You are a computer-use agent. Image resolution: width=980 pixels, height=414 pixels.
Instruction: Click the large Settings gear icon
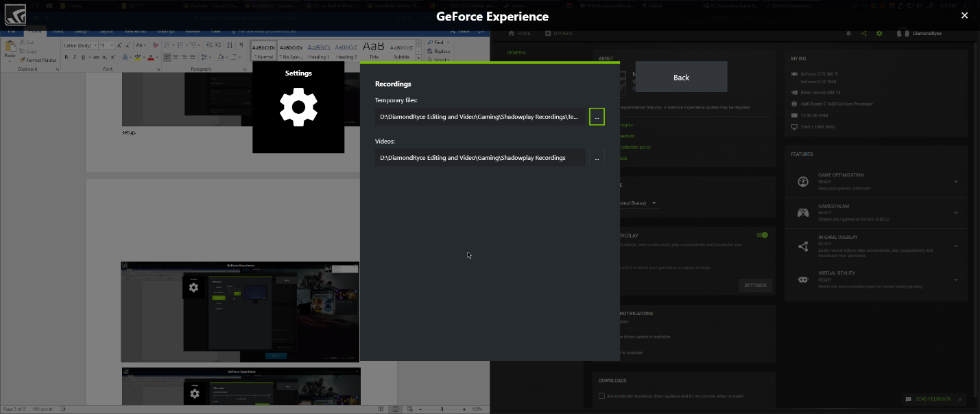[x=298, y=107]
